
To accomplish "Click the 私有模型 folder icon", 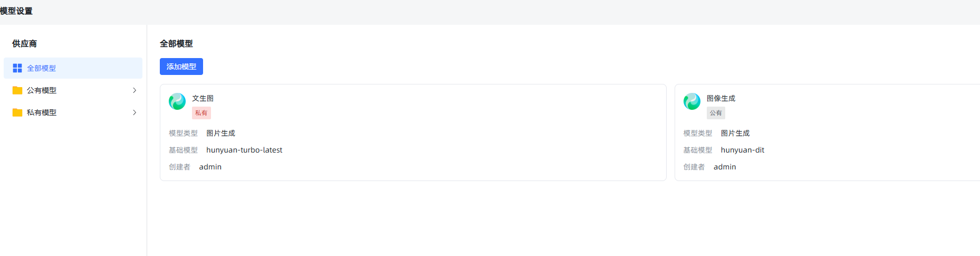I will click(x=17, y=112).
